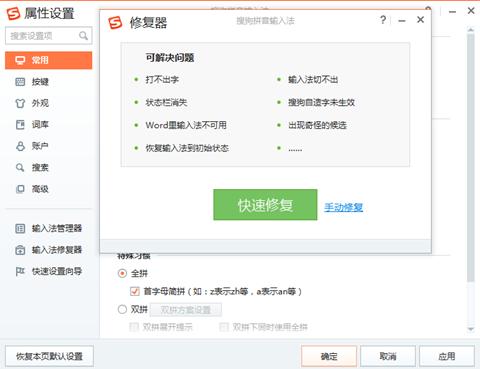Toggle the 双拼展开提示 checkbox

[134, 327]
